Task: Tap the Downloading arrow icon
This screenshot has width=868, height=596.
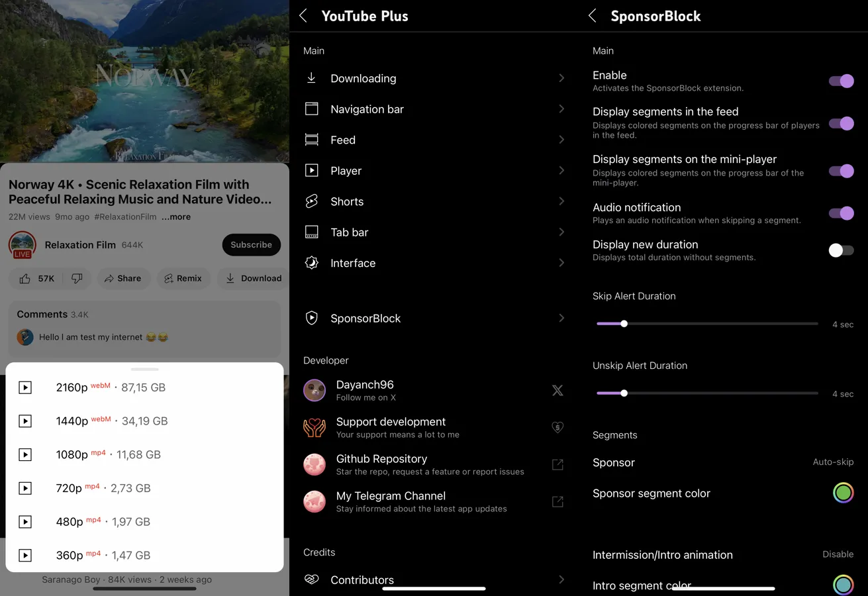Action: tap(311, 78)
